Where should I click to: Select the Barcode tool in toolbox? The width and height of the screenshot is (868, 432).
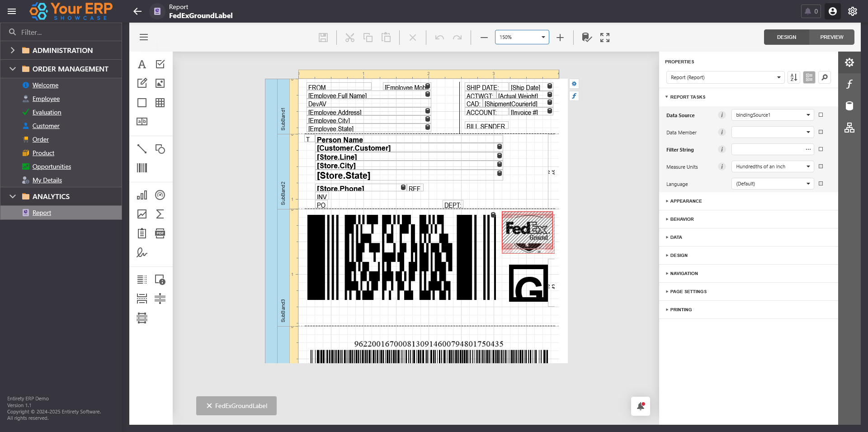(142, 168)
